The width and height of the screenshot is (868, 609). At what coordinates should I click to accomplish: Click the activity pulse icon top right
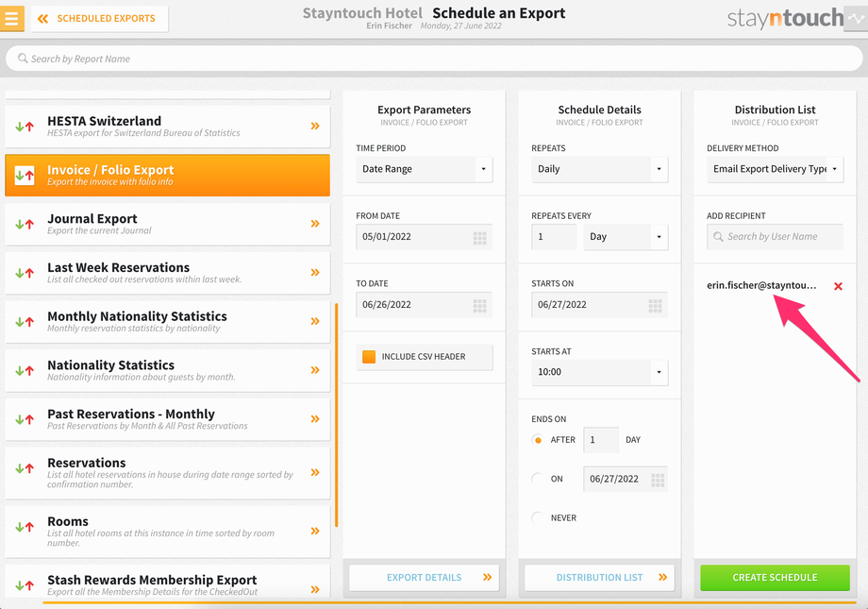tap(856, 18)
